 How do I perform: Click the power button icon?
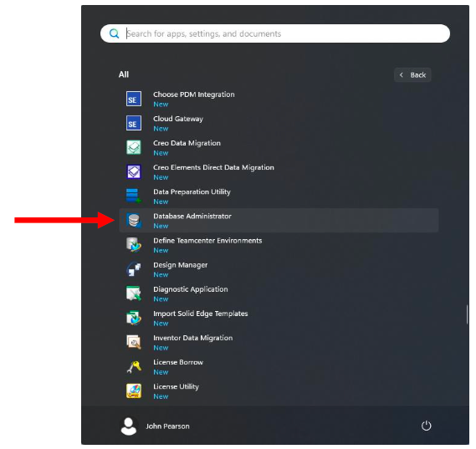(426, 426)
